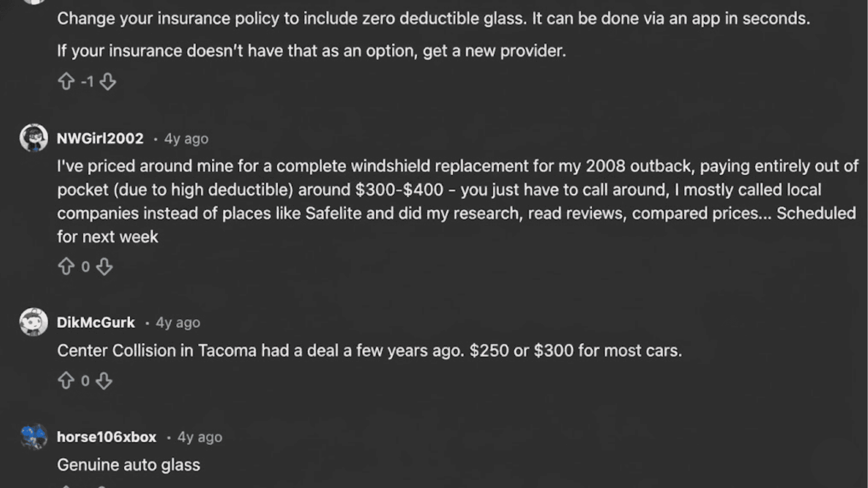Toggle the upvote arrow on DikMcGurk's comment

coord(67,381)
